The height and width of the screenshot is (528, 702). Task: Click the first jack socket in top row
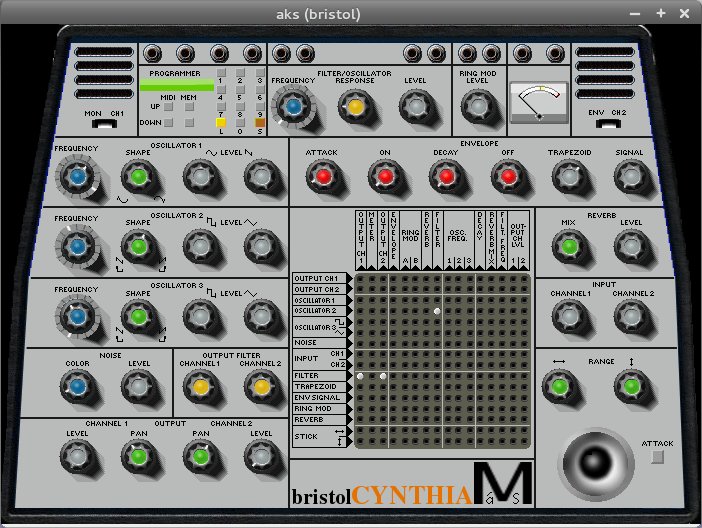click(x=152, y=54)
